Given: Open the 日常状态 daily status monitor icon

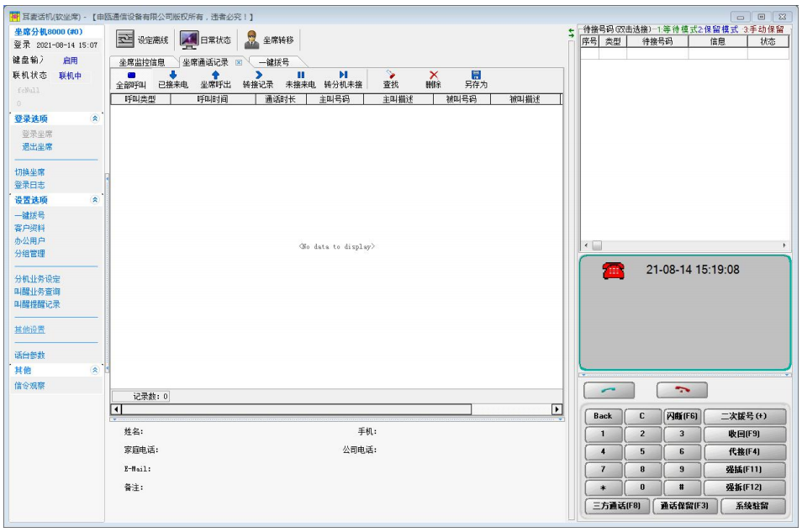Looking at the screenshot, I should pos(189,40).
